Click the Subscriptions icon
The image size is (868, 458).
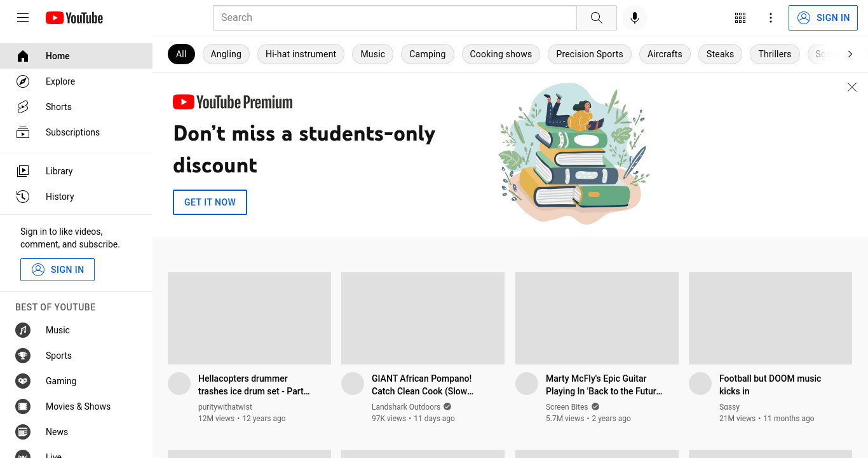point(23,132)
